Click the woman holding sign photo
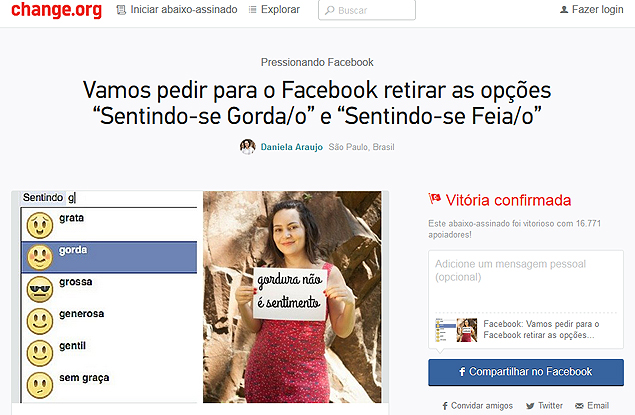635x415 pixels. click(292, 297)
